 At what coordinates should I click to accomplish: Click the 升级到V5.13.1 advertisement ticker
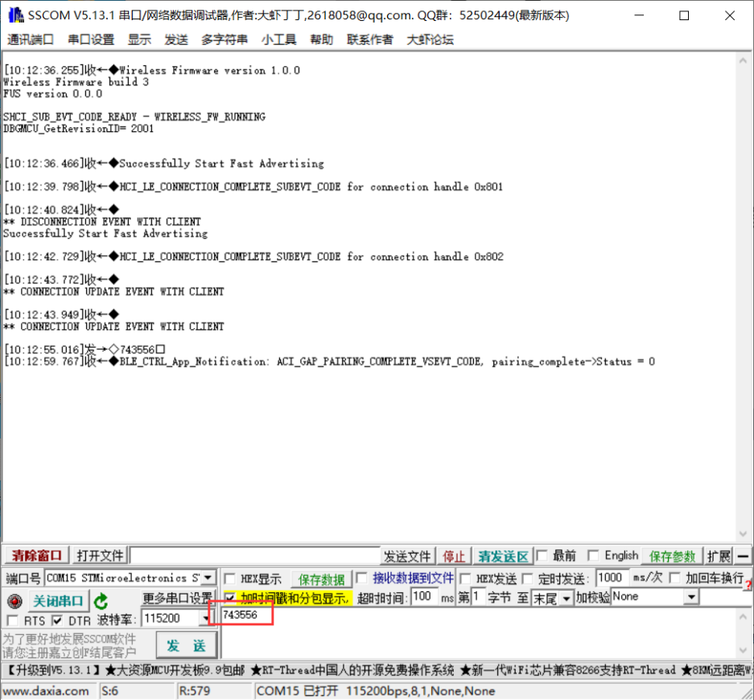(x=377, y=669)
